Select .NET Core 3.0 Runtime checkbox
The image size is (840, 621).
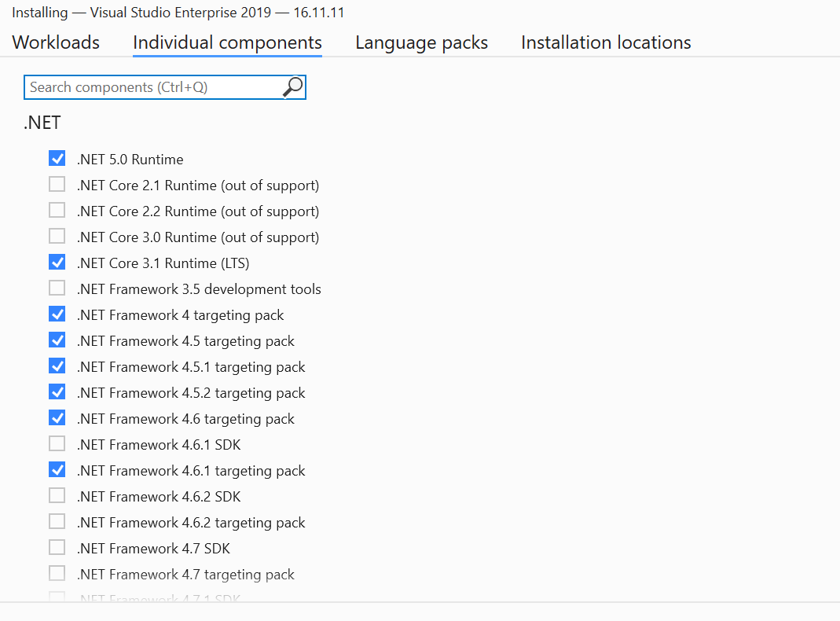pyautogui.click(x=57, y=237)
